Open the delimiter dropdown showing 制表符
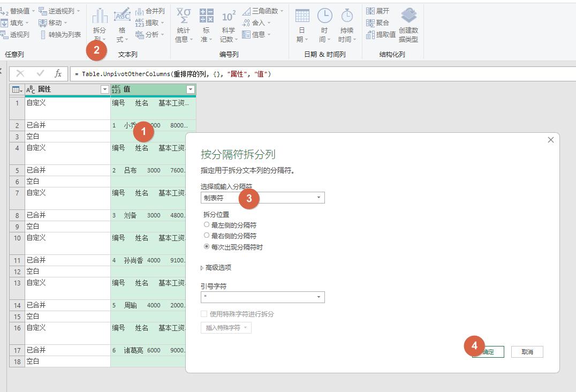Viewport: 576px width, 392px height. pyautogui.click(x=320, y=198)
